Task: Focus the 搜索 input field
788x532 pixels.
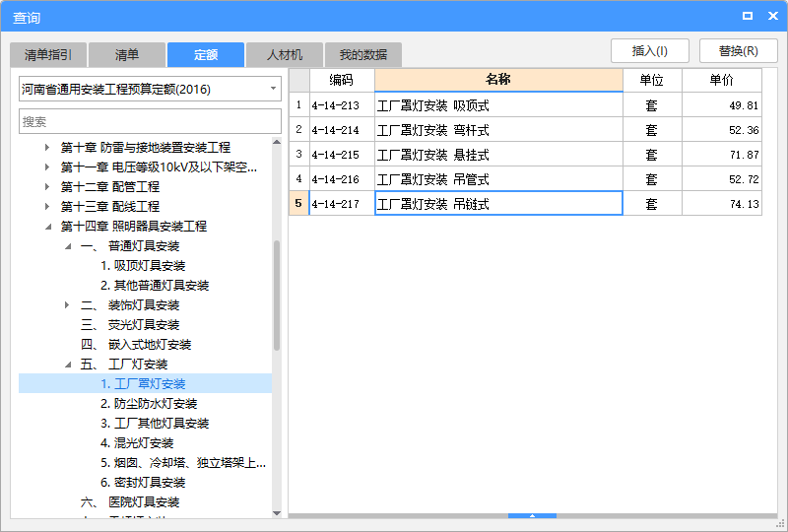Action: click(150, 121)
